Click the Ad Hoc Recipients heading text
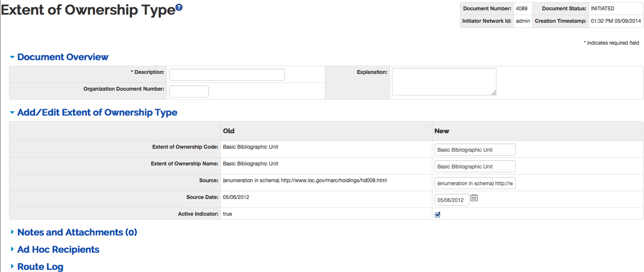Viewport: 644px width, 272px height. (58, 250)
